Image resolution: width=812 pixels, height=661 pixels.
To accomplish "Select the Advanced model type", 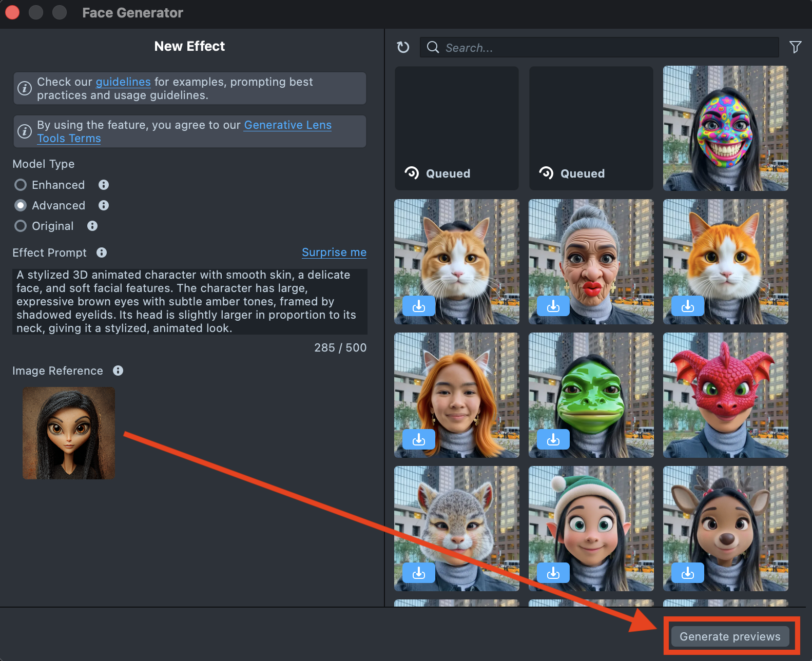I will tap(21, 205).
